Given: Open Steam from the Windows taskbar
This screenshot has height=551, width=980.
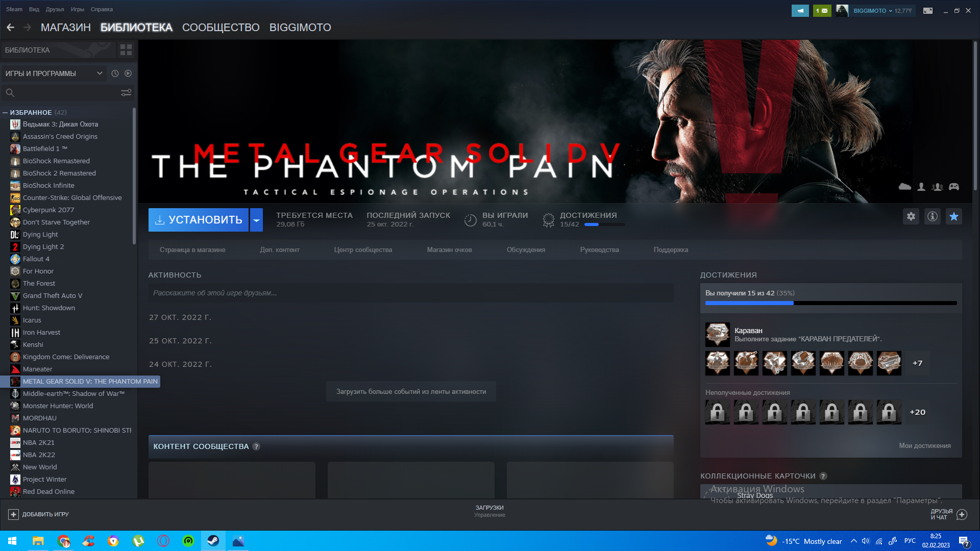Looking at the screenshot, I should (213, 541).
